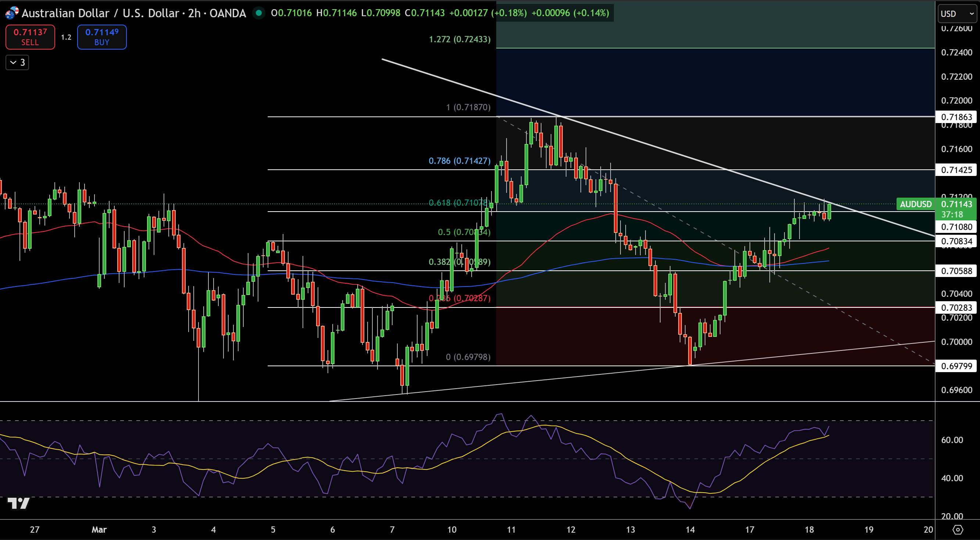The height and width of the screenshot is (540, 980).
Task: Click the 0.71149 BUY button
Action: [102, 37]
